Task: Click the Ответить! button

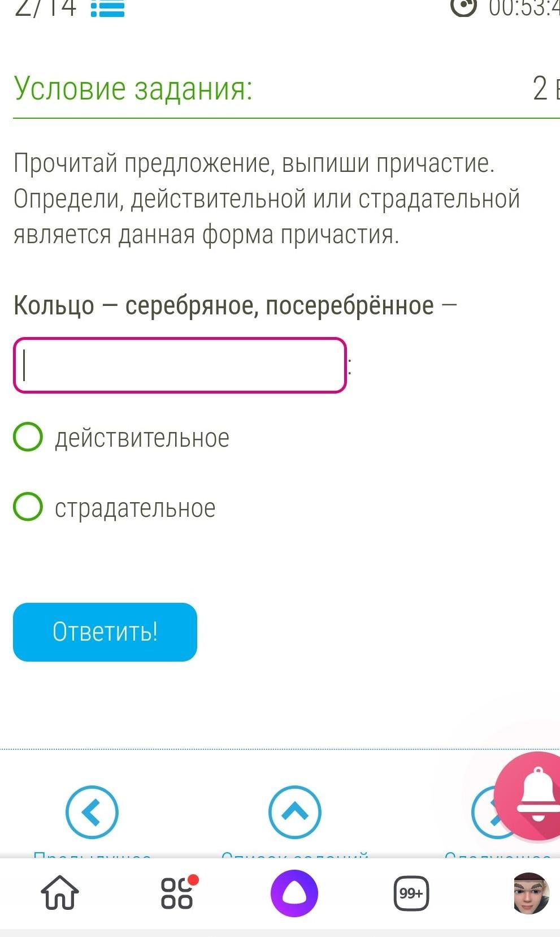Action: [x=105, y=632]
